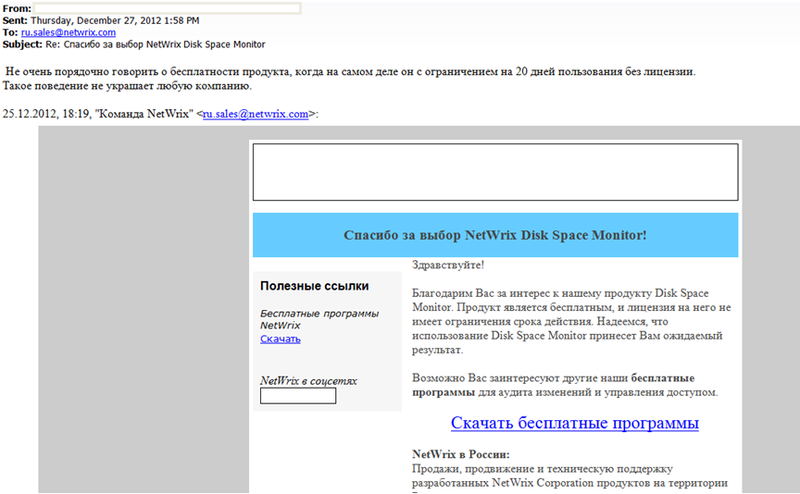Open the small 'Скачать' link under Полезные ссылки
The width and height of the screenshot is (800, 494).
click(x=280, y=339)
